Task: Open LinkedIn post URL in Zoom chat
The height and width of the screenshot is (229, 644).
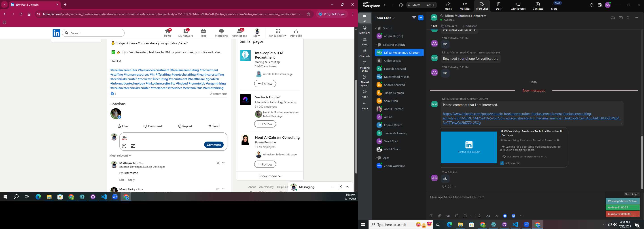Action: click(x=531, y=118)
